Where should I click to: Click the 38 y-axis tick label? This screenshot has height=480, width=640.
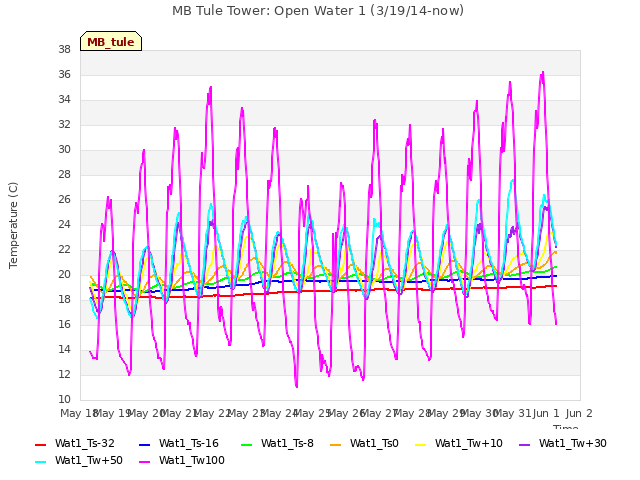point(64,50)
